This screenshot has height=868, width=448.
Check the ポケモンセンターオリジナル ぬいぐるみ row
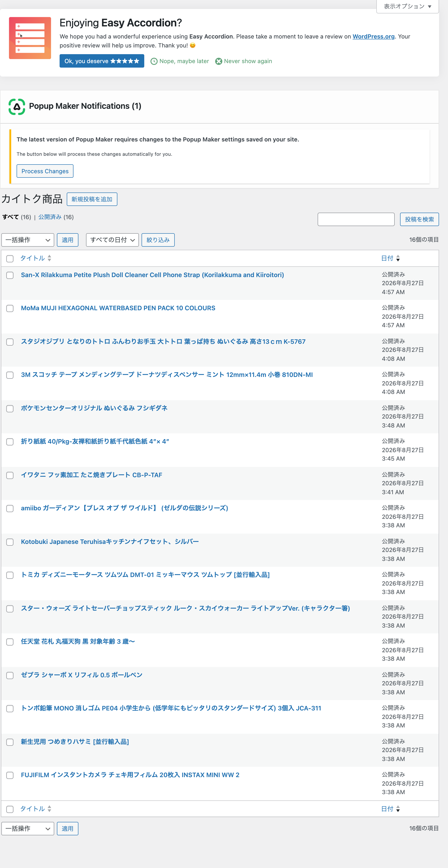pos(10,409)
